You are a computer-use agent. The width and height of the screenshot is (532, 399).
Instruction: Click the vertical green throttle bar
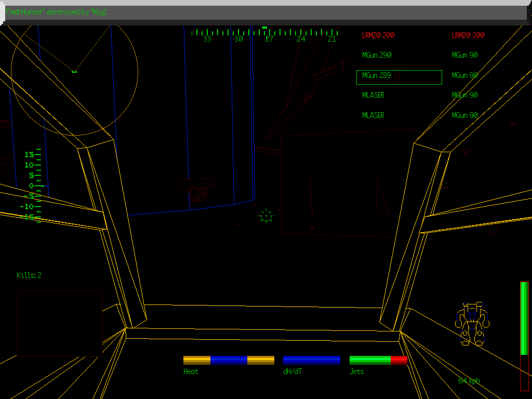coord(524,318)
